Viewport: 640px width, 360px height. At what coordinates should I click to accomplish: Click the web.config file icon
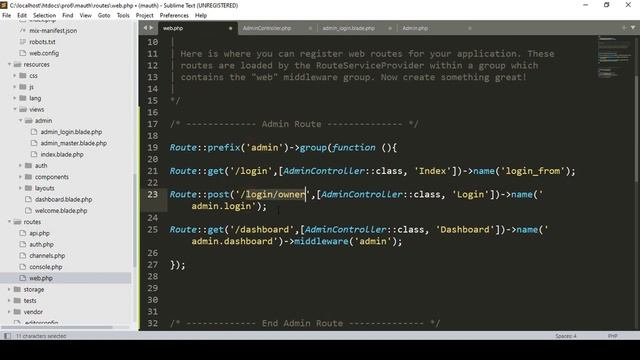click(23, 53)
